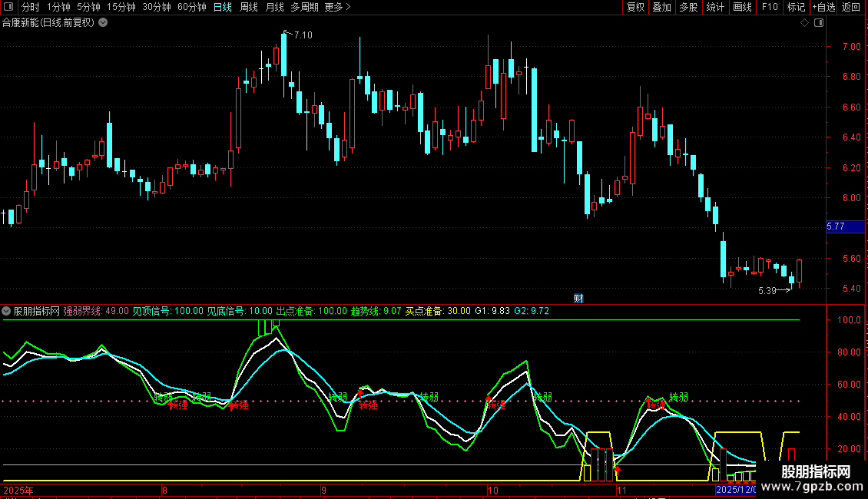Open the 多股 multi-stock view
The width and height of the screenshot is (868, 499).
click(689, 7)
